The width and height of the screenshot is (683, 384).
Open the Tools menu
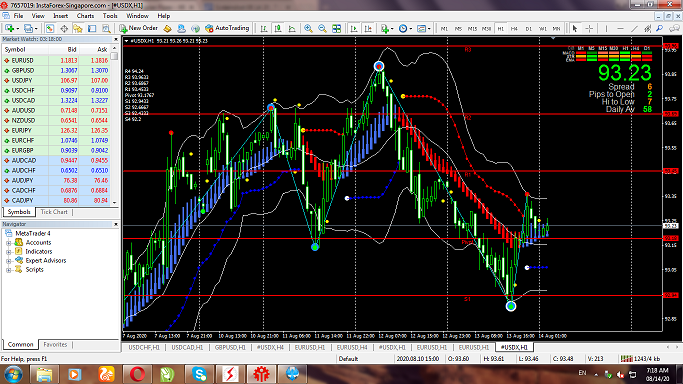110,16
